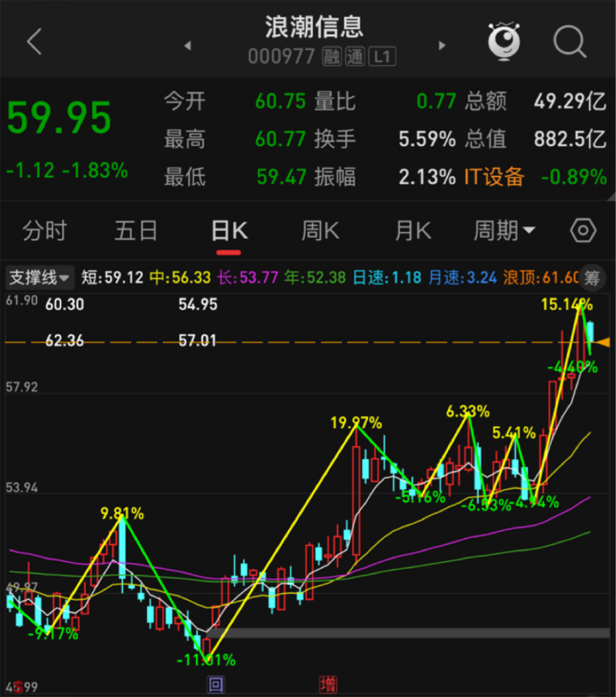Viewport: 616px width, 697px height.
Task: Tap the 短:59.12 indicator value
Action: [x=112, y=278]
